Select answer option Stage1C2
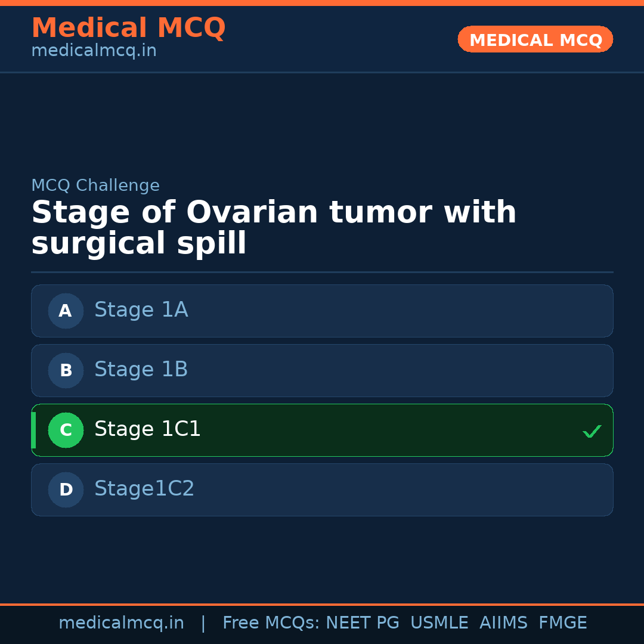This screenshot has height=644, width=644. [322, 490]
